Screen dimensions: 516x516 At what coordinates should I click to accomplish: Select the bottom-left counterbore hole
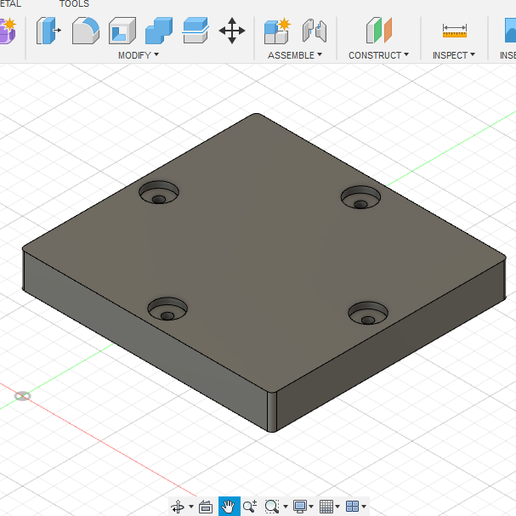(168, 309)
